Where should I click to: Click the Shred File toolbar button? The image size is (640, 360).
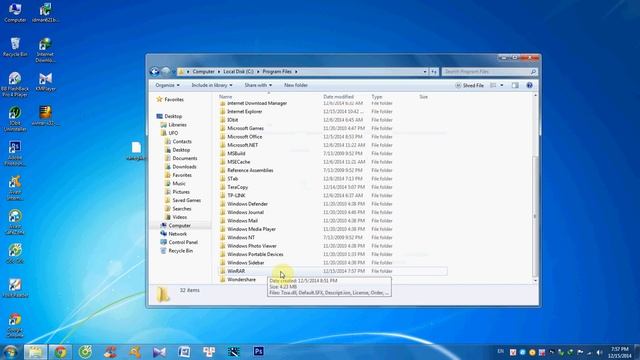pyautogui.click(x=469, y=85)
